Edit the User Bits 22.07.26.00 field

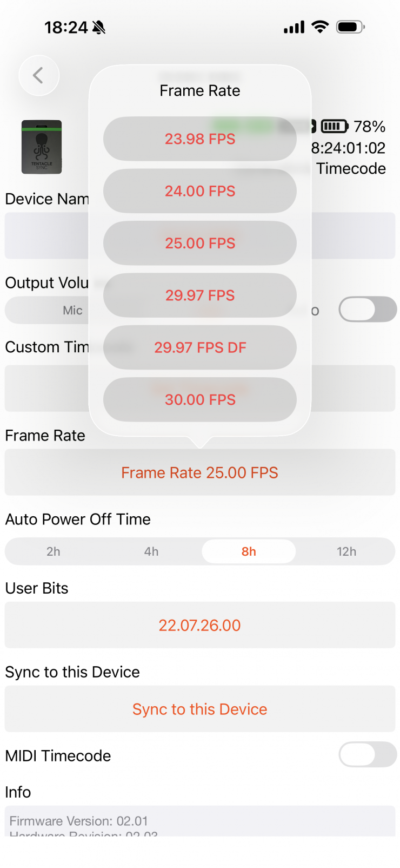point(200,625)
